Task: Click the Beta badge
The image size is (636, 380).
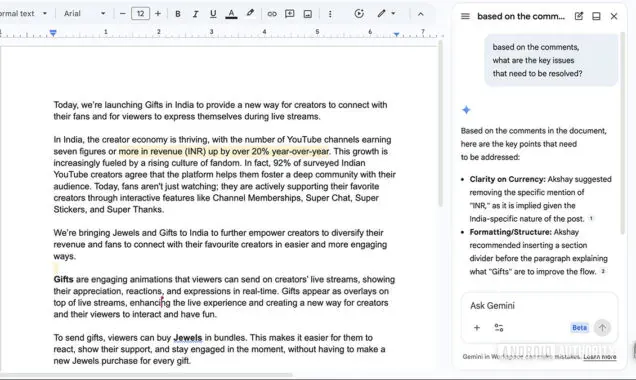Action: pos(579,328)
